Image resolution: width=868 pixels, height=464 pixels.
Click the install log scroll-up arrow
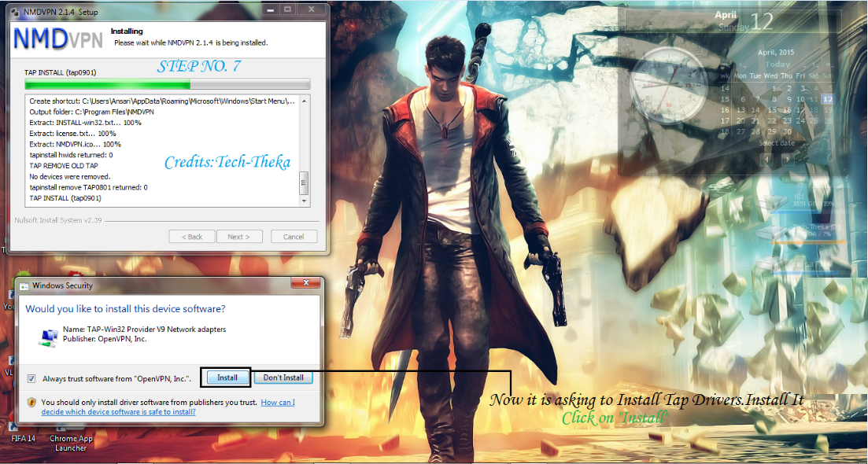click(x=304, y=101)
